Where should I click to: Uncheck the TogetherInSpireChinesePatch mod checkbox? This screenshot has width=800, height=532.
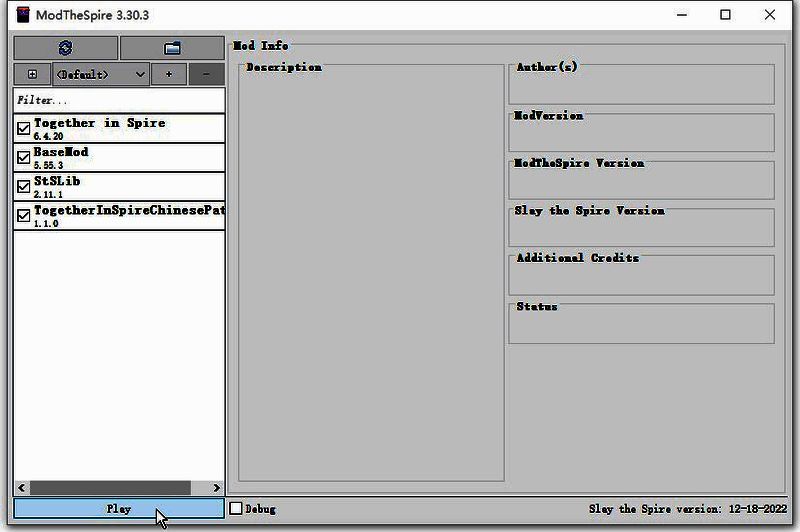click(24, 215)
